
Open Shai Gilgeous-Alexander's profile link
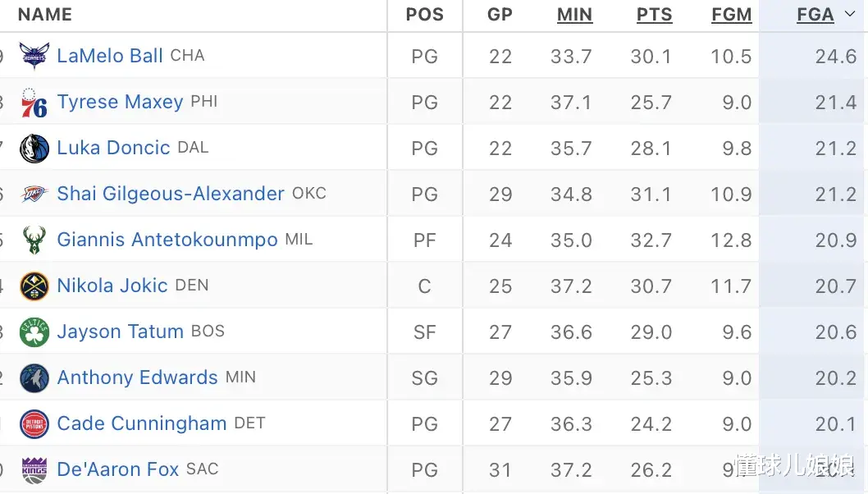[171, 194]
